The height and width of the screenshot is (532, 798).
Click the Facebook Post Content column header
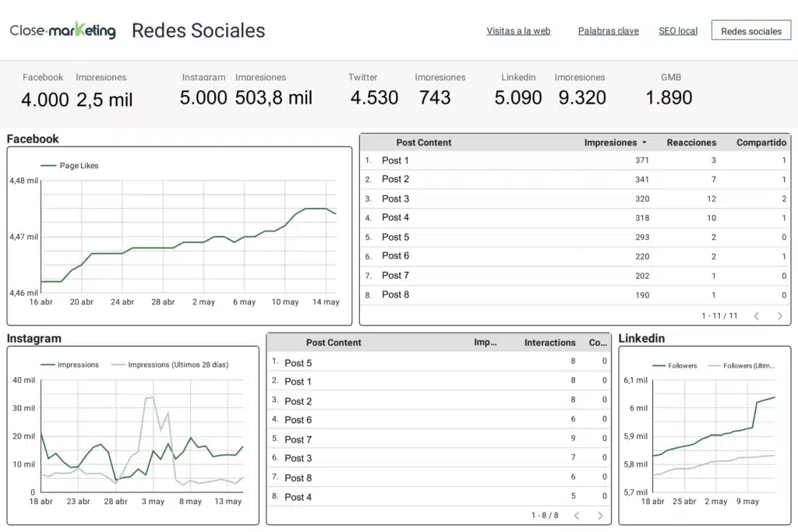(x=423, y=143)
